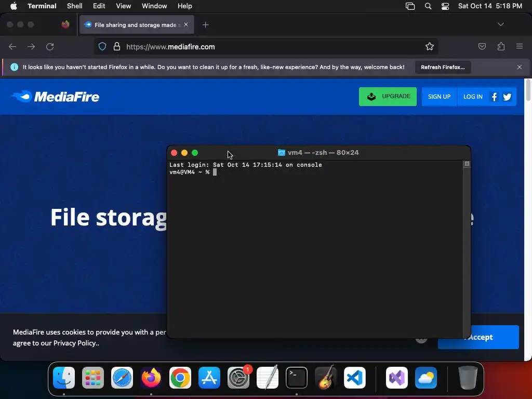Open the Firefox application menu
The image size is (532, 399).
point(520,46)
